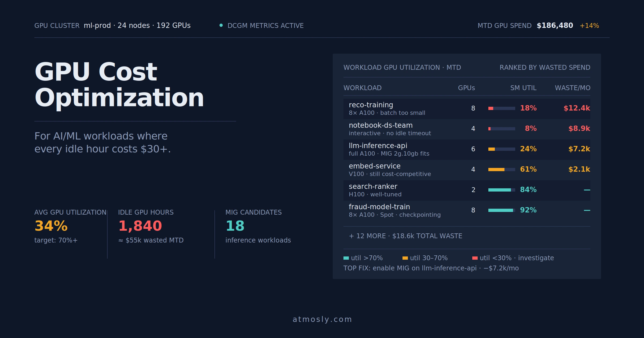Click the reco-training 18% utilization bar
This screenshot has width=644, height=338.
click(502, 108)
